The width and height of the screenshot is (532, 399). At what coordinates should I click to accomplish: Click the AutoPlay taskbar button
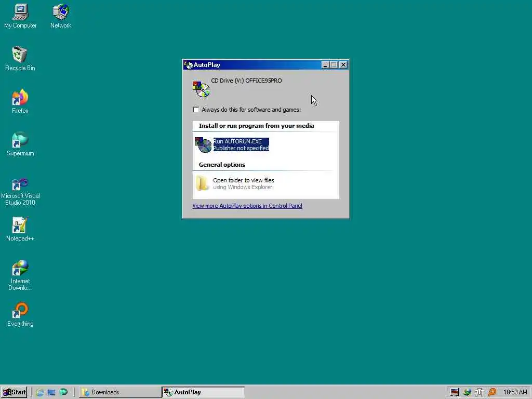[x=203, y=392]
